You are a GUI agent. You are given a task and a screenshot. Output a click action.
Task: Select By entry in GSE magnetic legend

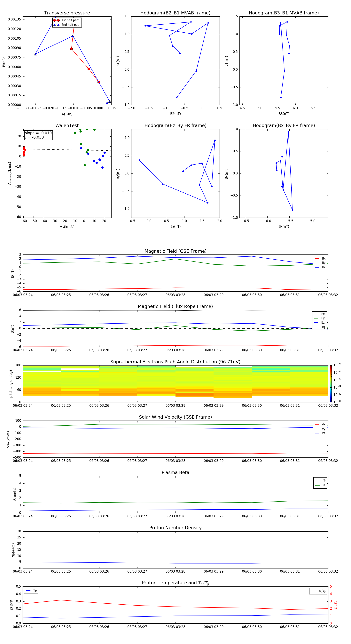[320, 263]
